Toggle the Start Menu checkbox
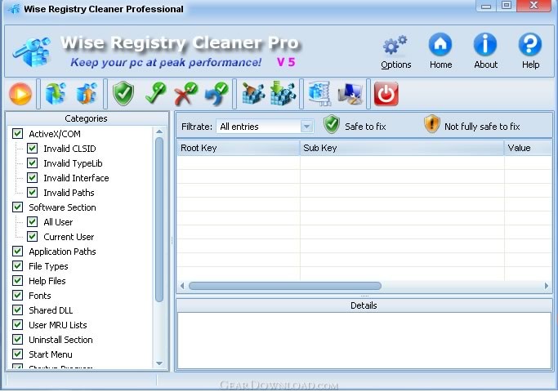The height and width of the screenshot is (392, 558). click(17, 354)
